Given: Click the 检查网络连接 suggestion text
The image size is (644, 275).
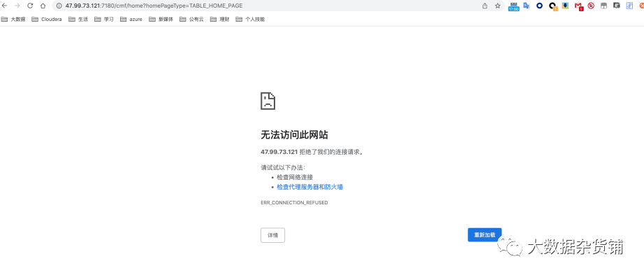Looking at the screenshot, I should (295, 177).
